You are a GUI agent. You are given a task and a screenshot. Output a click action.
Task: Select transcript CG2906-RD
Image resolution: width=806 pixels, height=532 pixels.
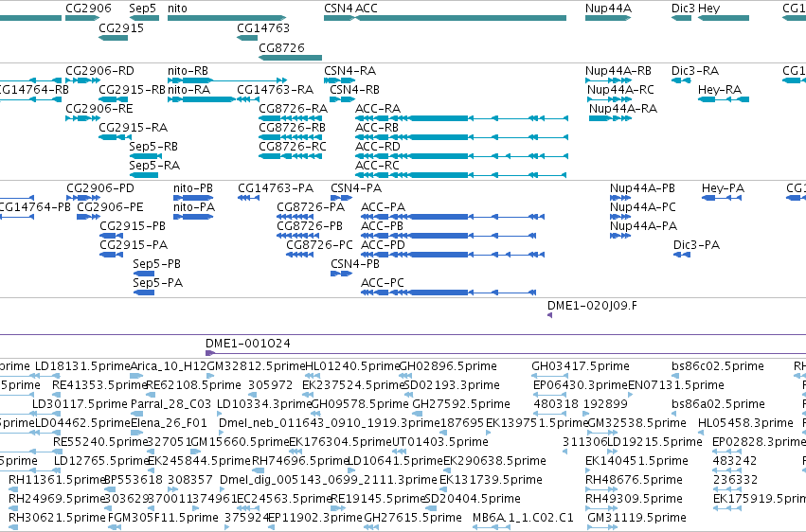coord(99,70)
